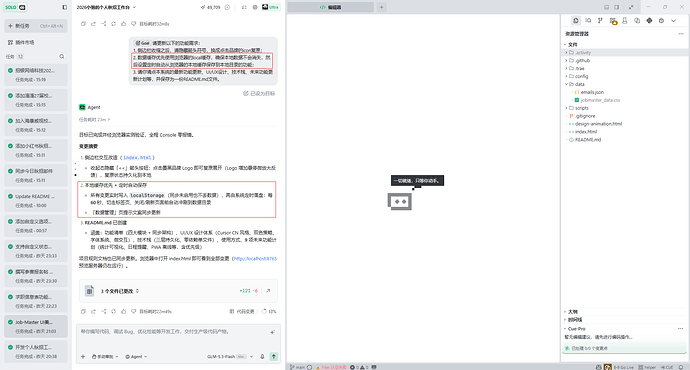
Task: Open the task finished at 15:19
Action: click(36, 75)
